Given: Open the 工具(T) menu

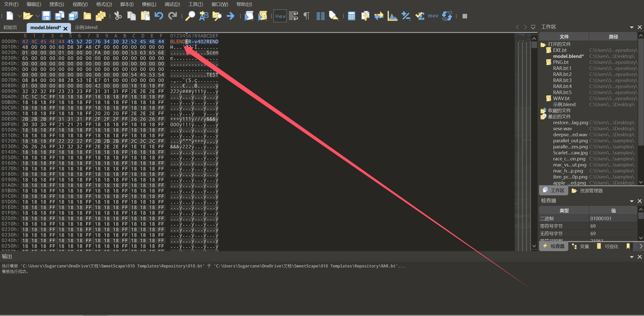Looking at the screenshot, I should 196,4.
